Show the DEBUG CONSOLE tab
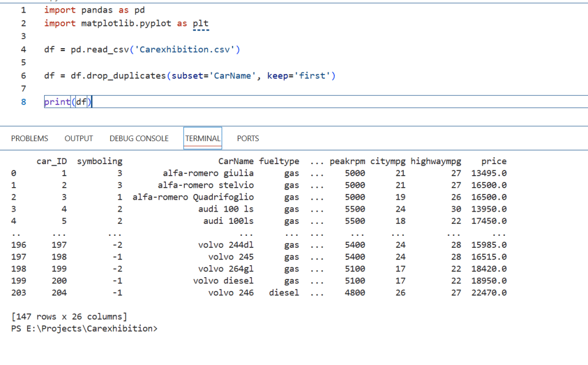 (139, 138)
